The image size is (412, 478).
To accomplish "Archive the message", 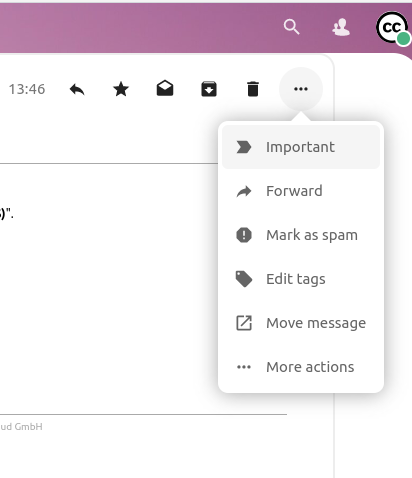I will (x=209, y=89).
